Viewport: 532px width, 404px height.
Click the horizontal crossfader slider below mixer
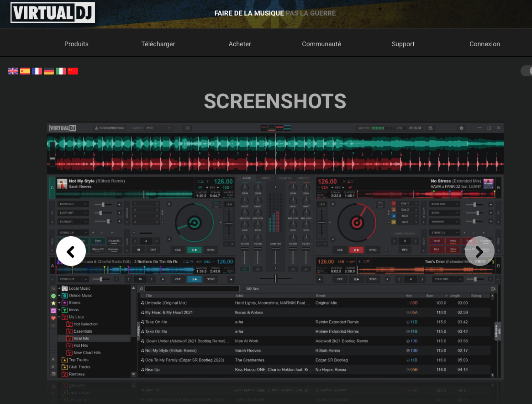click(x=275, y=278)
